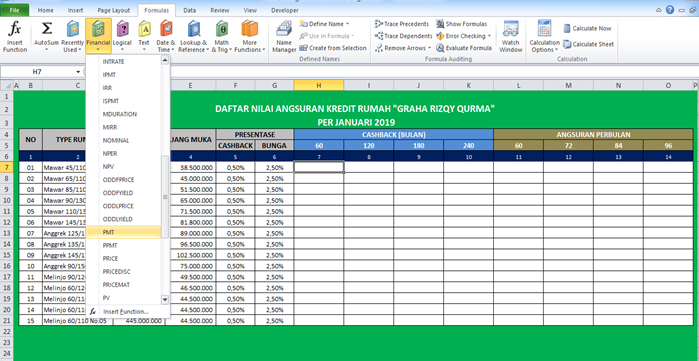Expand the Remove Arrows dropdown arrow
699x361 pixels.
tap(430, 48)
